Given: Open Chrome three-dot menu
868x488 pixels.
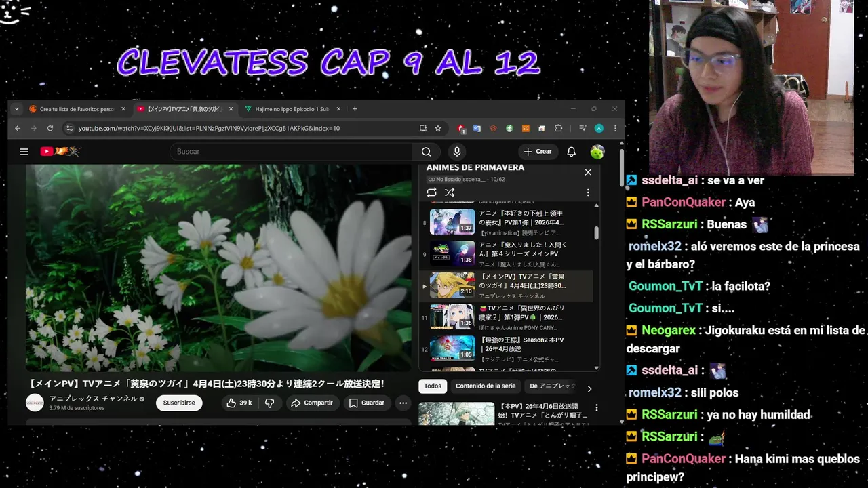Looking at the screenshot, I should [615, 128].
